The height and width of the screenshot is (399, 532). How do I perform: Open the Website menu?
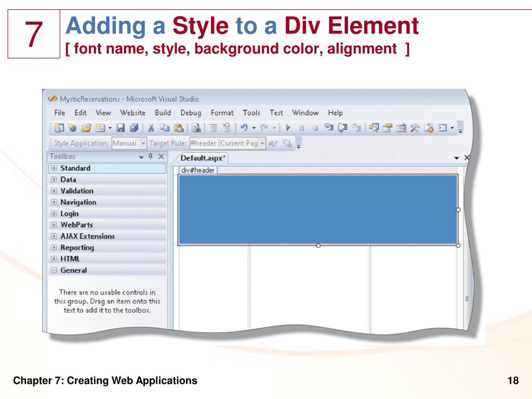point(132,113)
